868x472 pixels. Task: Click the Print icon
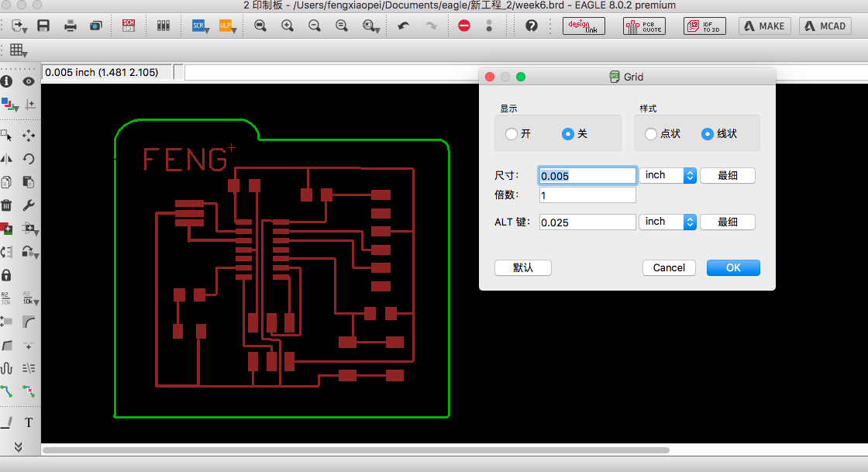pos(71,26)
